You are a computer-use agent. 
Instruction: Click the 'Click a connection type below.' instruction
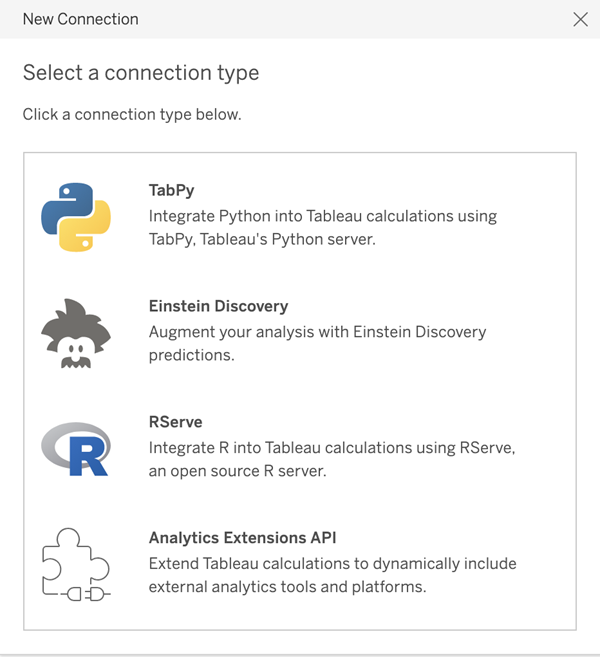pyautogui.click(x=132, y=114)
